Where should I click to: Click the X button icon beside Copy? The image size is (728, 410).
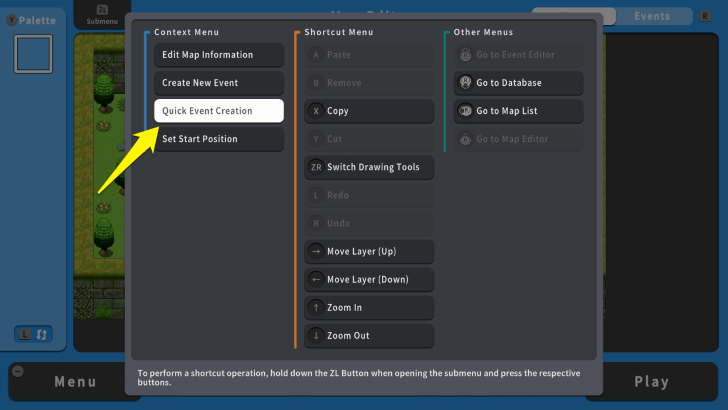[316, 111]
